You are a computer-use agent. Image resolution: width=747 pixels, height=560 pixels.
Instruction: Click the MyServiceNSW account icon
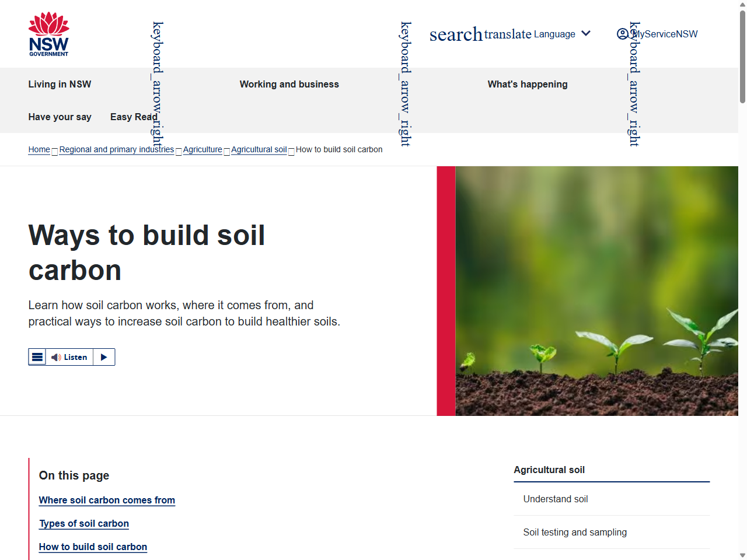[623, 34]
